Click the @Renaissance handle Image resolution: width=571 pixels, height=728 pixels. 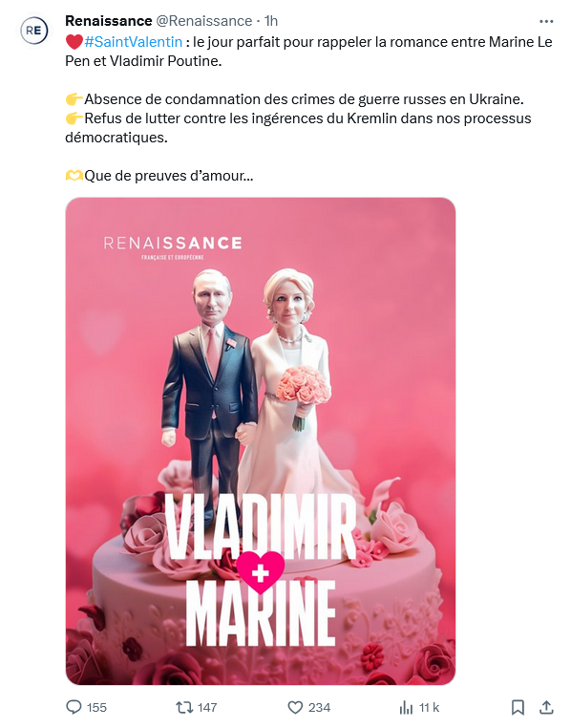[x=203, y=21]
